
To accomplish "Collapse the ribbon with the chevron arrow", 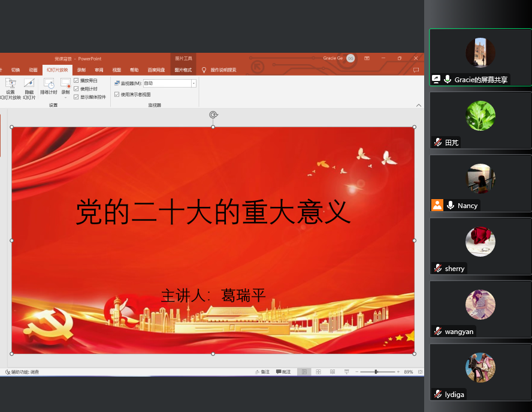I will click(418, 105).
